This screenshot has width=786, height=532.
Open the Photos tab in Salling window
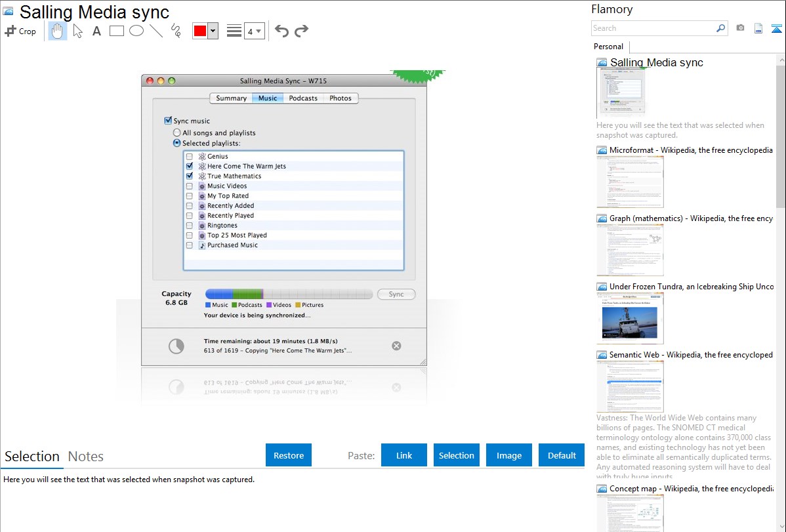pos(341,98)
